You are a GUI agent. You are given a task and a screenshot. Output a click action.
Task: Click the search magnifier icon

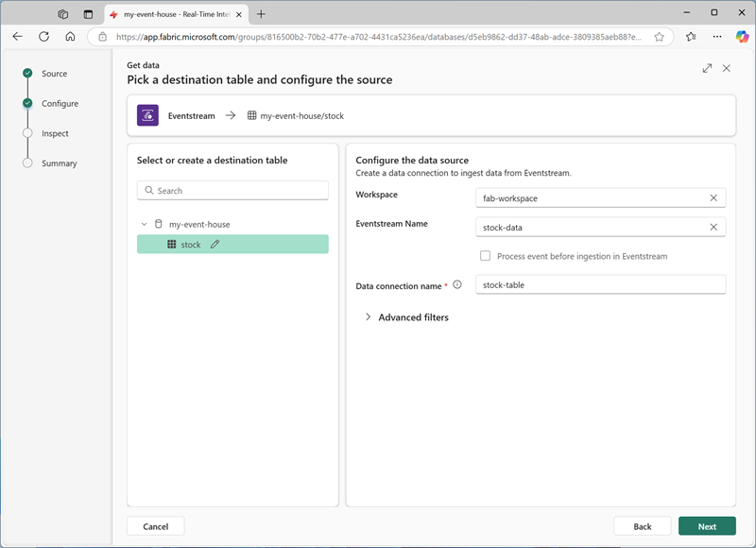click(149, 190)
